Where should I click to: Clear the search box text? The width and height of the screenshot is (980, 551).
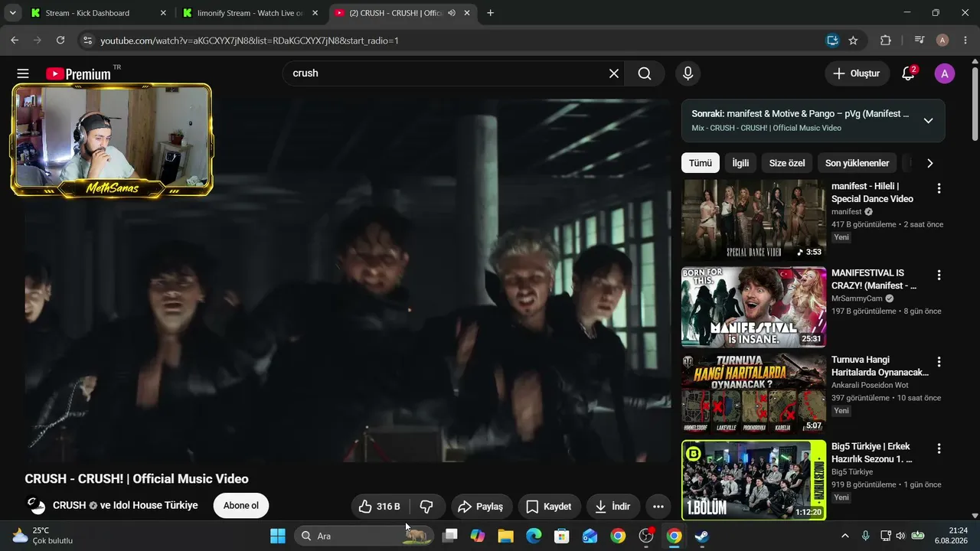613,73
